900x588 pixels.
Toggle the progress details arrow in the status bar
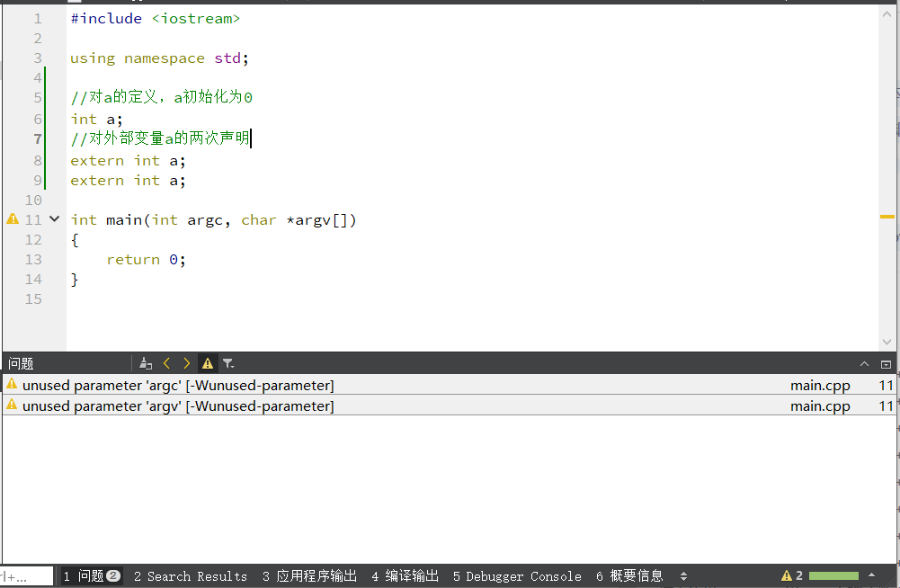point(872,575)
